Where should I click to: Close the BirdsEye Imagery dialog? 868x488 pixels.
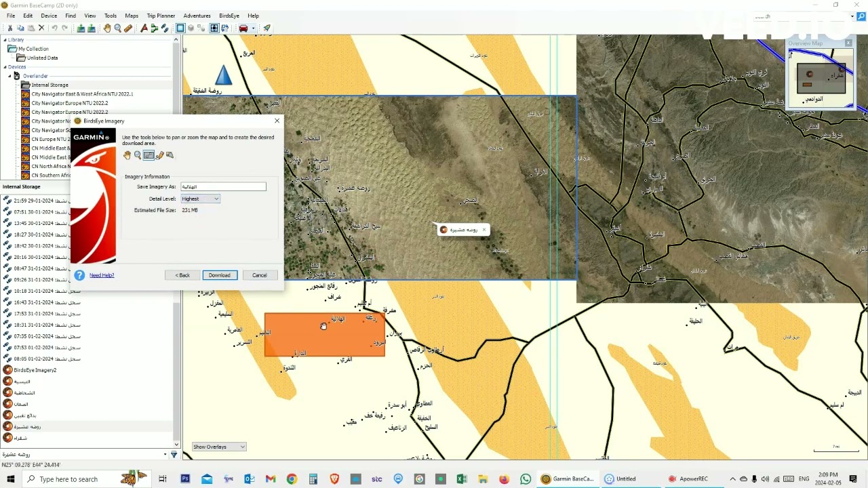pos(277,121)
